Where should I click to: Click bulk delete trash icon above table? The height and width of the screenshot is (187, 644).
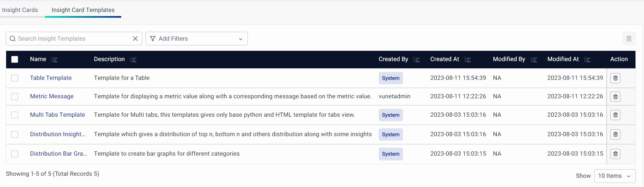point(629,39)
